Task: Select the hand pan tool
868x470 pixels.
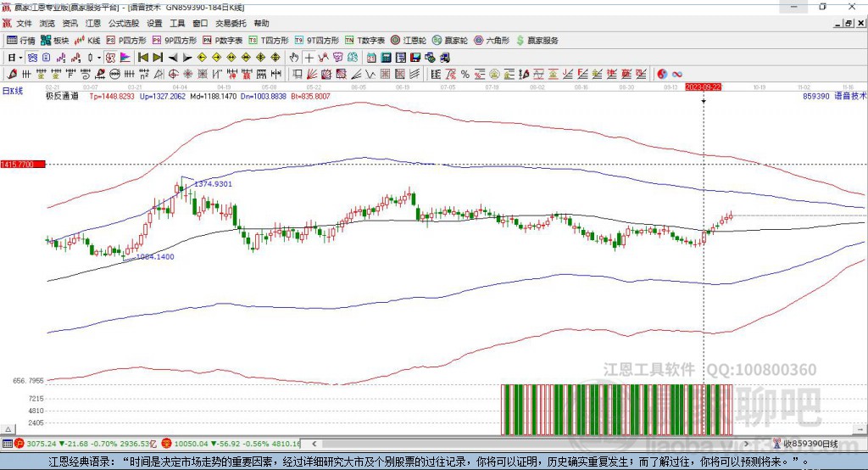Action: click(294, 58)
